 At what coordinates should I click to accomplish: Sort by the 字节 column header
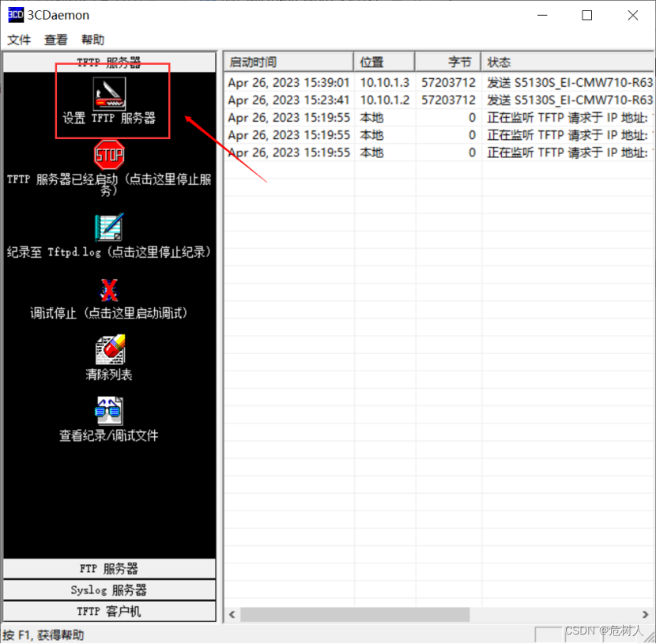[x=447, y=62]
